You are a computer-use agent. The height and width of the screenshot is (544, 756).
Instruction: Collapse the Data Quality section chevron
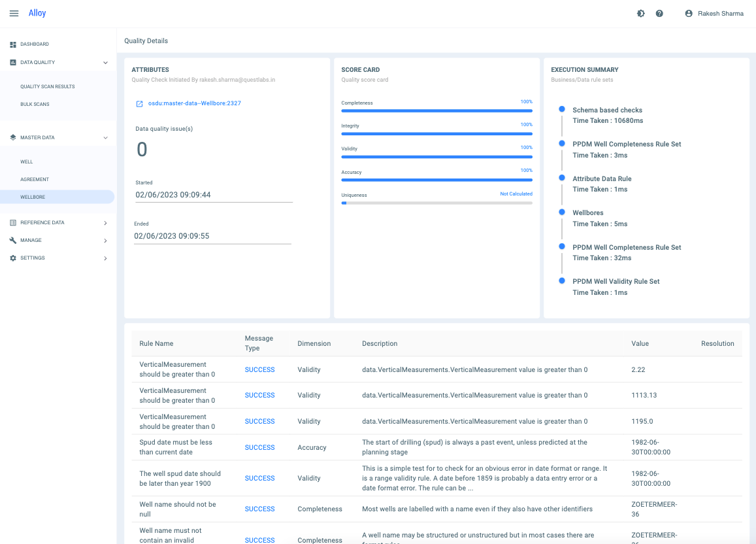click(106, 63)
